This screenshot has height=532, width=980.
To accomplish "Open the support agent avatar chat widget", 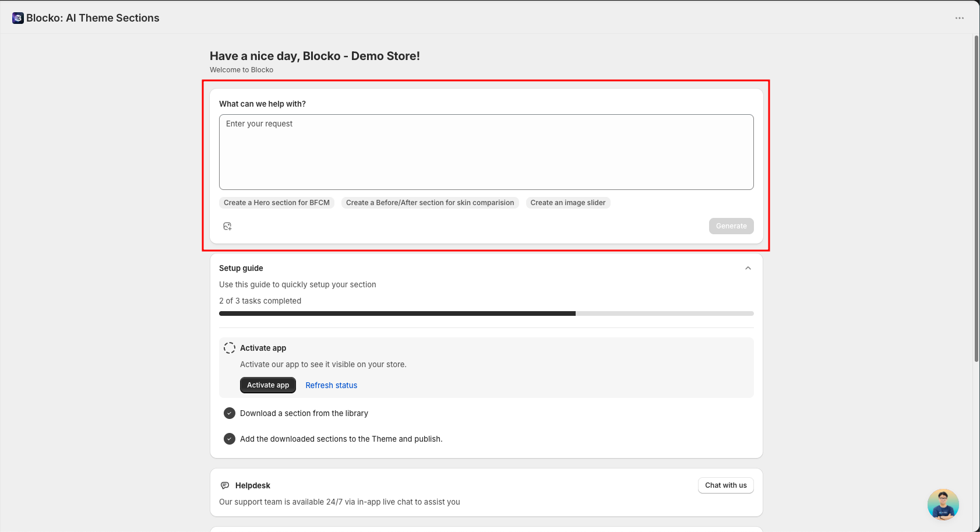I will 943,505.
